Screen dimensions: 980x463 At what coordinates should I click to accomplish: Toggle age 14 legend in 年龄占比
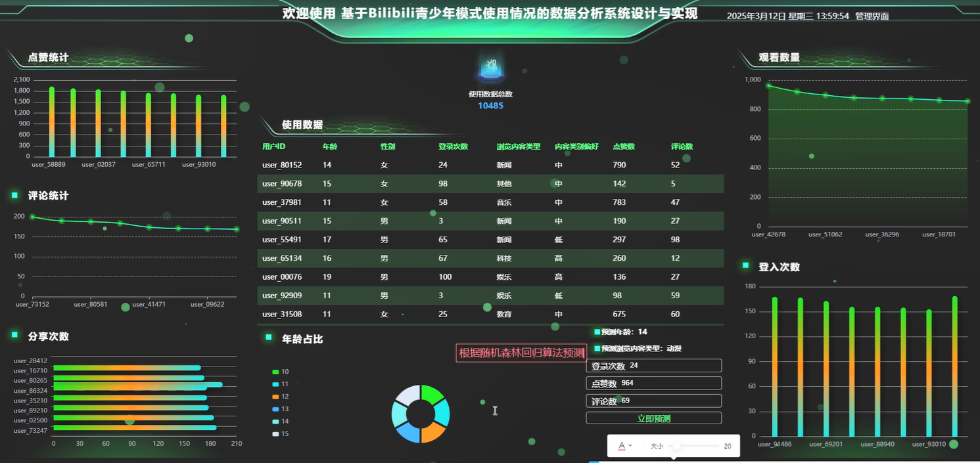tap(281, 422)
